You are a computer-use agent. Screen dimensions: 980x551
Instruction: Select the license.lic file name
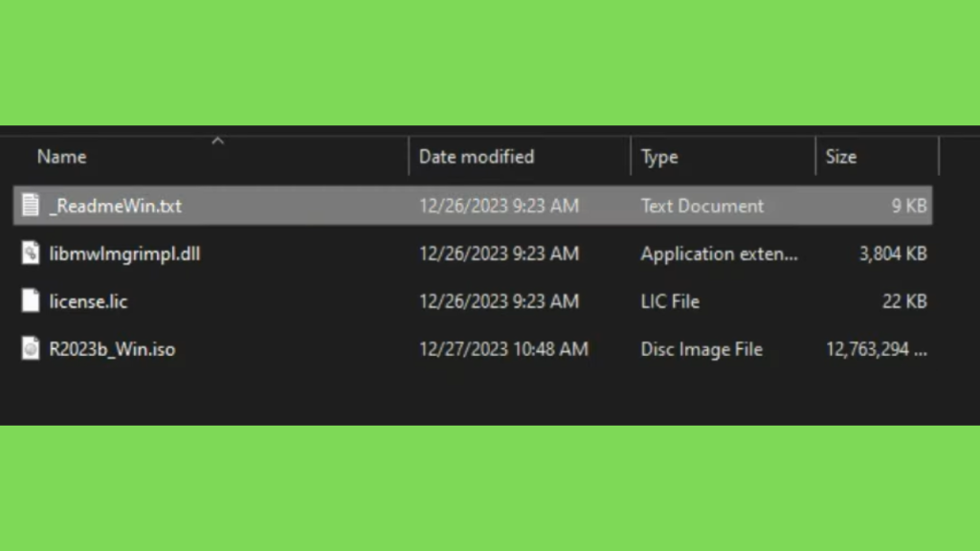coord(88,301)
